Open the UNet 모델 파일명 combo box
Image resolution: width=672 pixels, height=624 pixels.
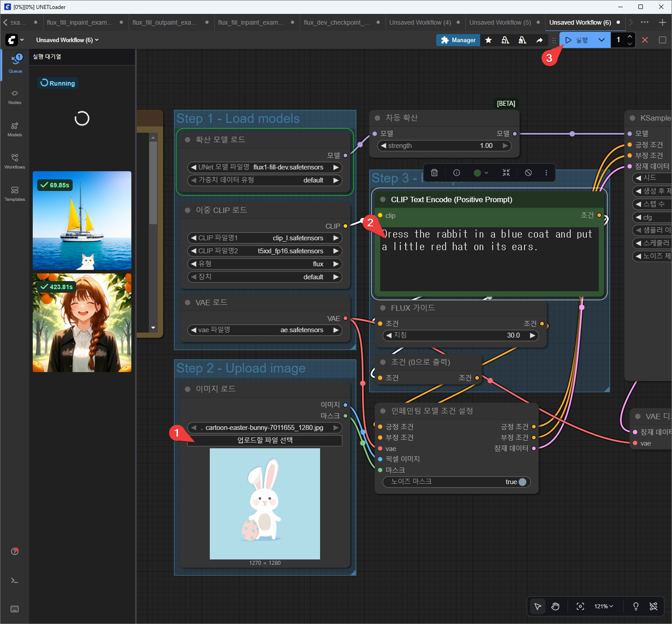264,167
